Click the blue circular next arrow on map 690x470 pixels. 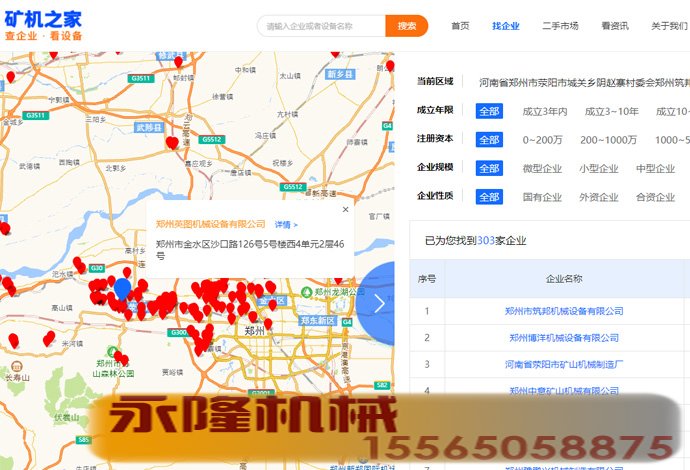tap(378, 304)
